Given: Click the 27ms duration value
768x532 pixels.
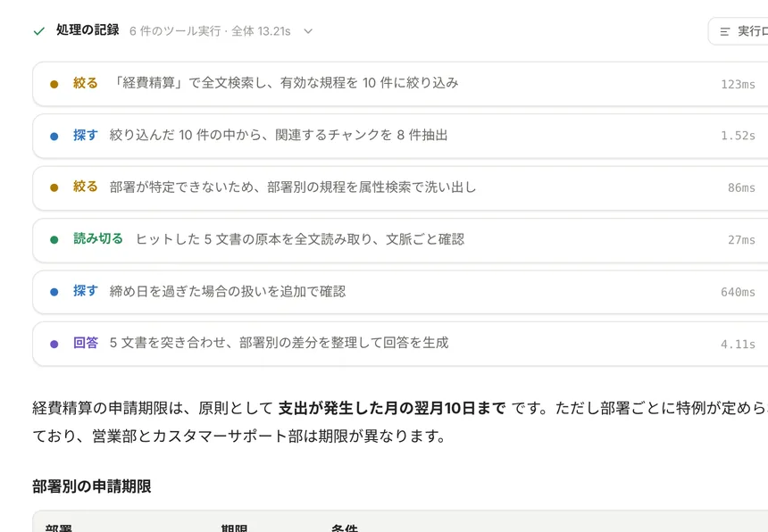Looking at the screenshot, I should [741, 240].
